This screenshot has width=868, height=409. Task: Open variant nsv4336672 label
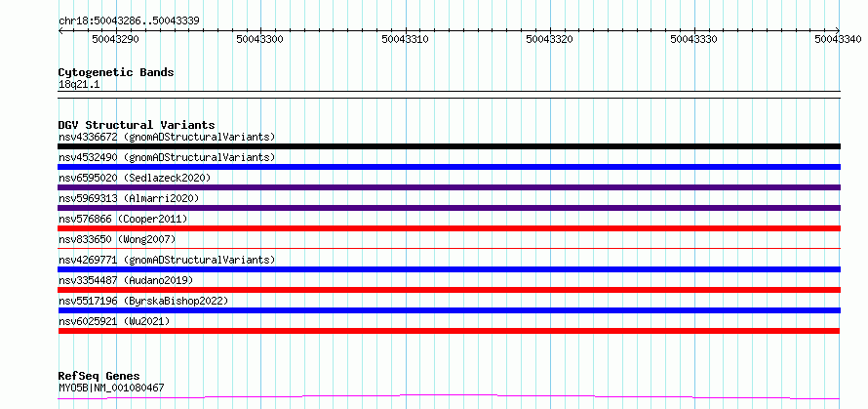coord(167,137)
